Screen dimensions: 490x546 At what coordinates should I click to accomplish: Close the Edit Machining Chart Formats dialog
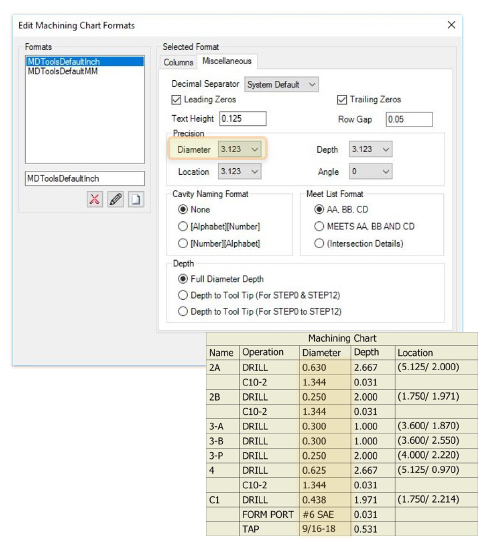click(x=451, y=25)
